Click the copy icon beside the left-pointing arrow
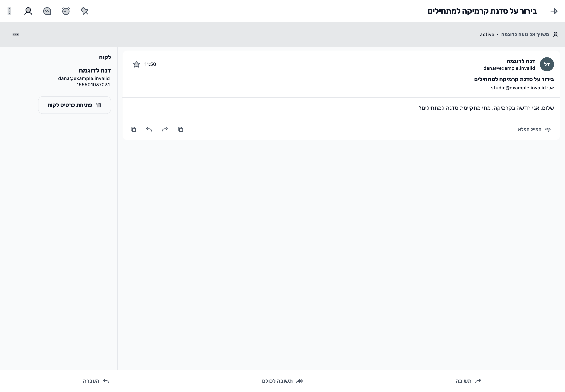The width and height of the screenshot is (565, 392). click(x=133, y=129)
